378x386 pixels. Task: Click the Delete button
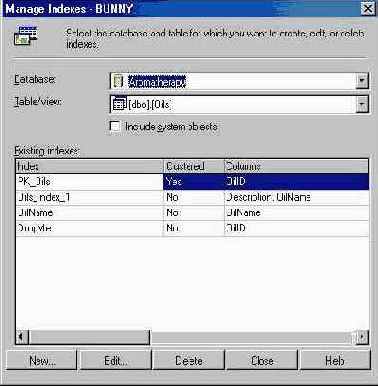[189, 360]
